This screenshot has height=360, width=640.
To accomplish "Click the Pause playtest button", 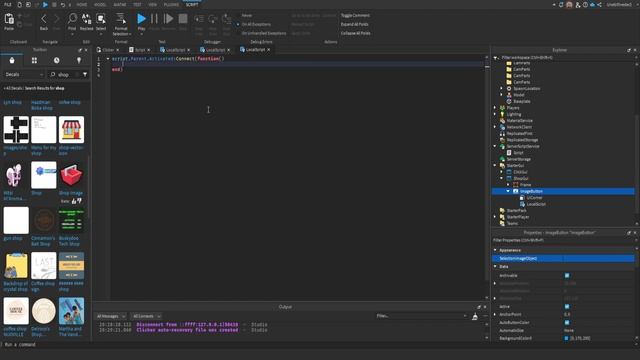I will (154, 19).
